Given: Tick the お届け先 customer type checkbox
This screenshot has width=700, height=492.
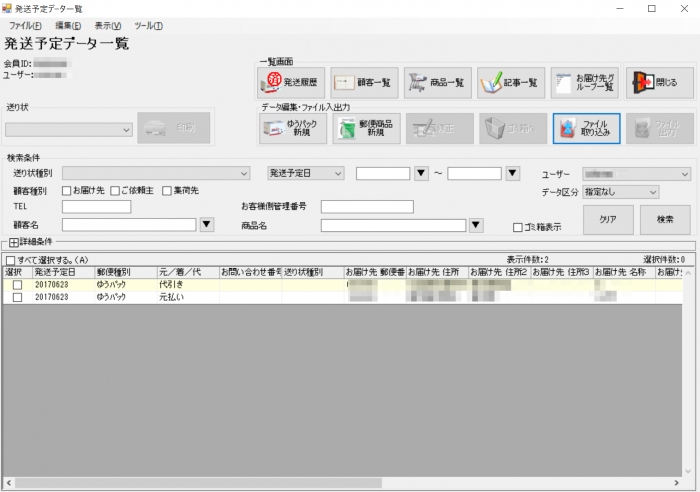Looking at the screenshot, I should (x=67, y=191).
